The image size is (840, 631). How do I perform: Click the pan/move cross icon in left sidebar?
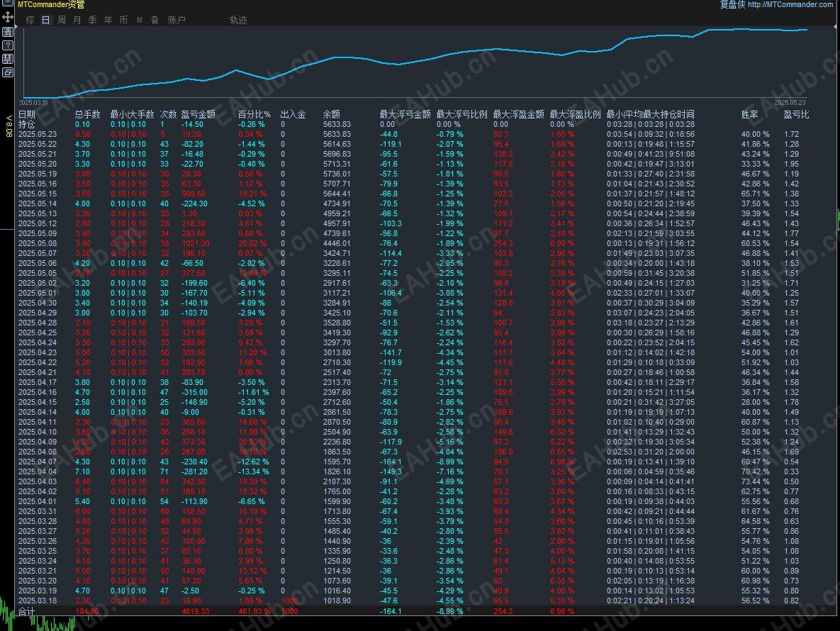click(7, 16)
